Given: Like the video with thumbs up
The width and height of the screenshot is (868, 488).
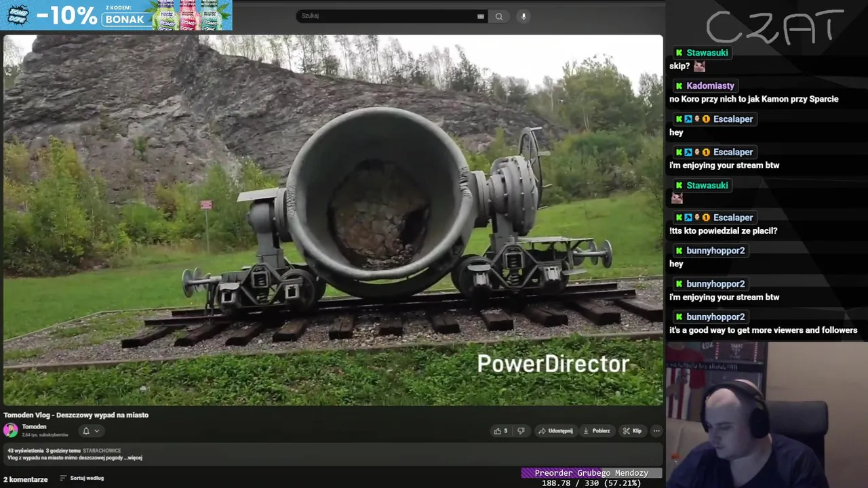Looking at the screenshot, I should pyautogui.click(x=501, y=431).
